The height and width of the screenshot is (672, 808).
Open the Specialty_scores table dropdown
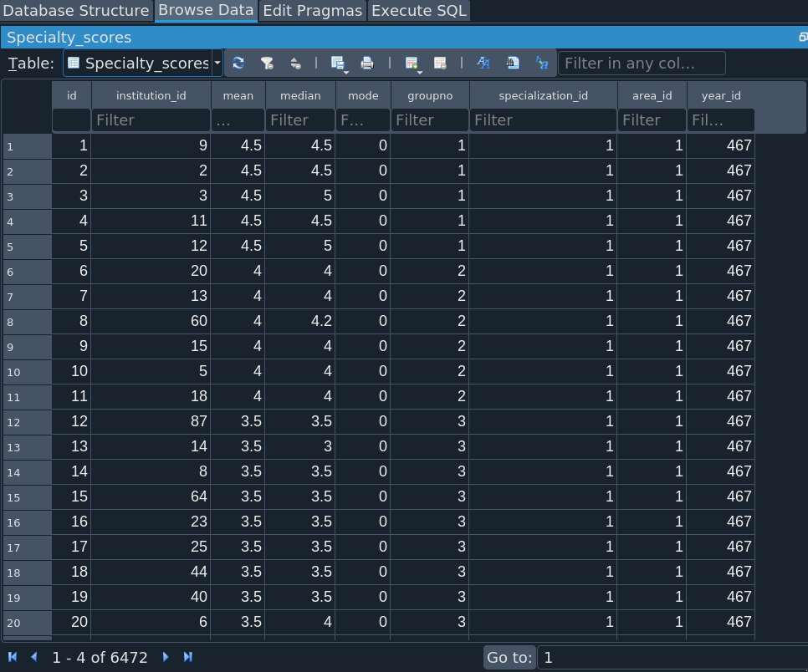[217, 63]
